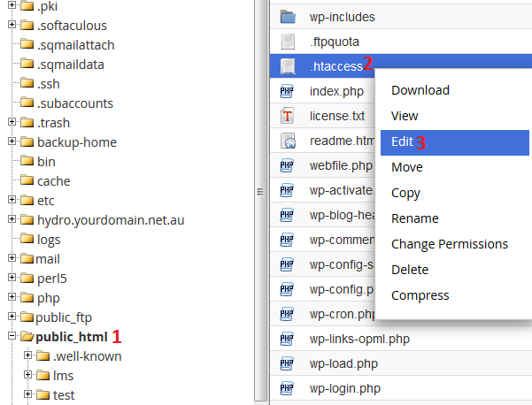Click the logs folder icon
532x405 pixels.
27,239
